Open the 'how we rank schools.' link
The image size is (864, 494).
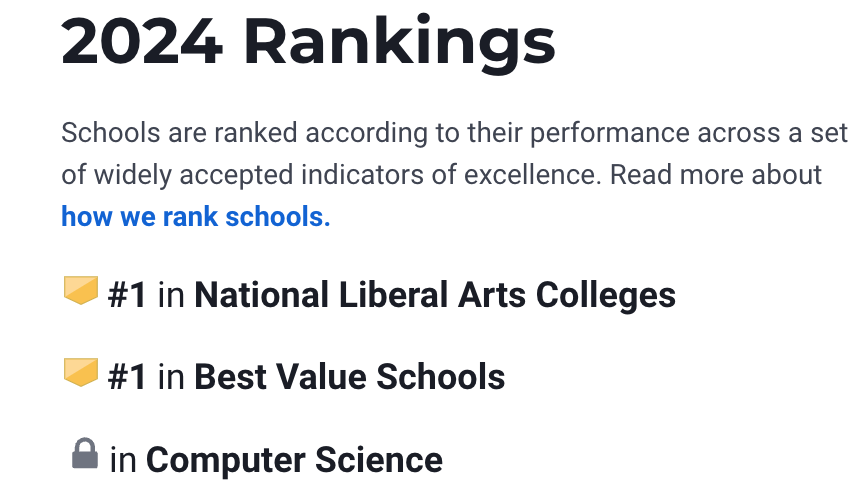[x=196, y=216]
